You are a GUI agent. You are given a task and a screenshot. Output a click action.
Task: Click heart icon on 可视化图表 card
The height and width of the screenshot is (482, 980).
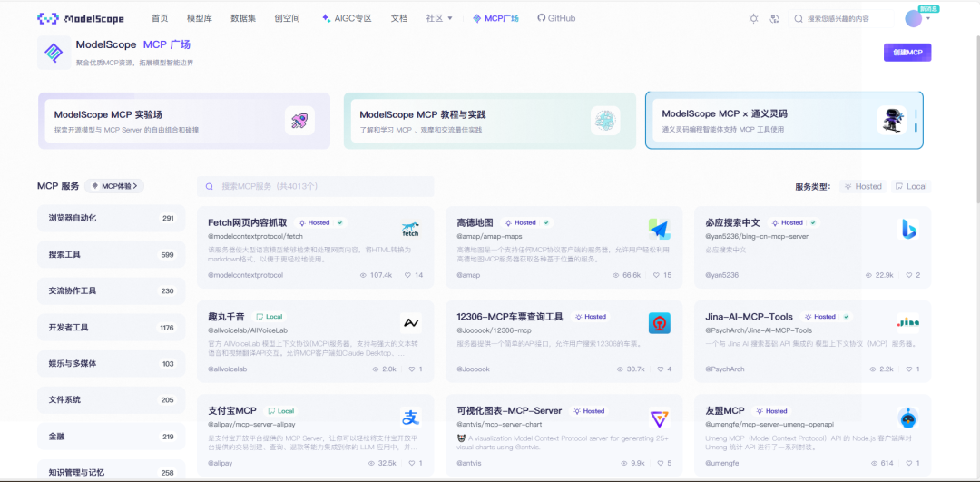click(x=661, y=463)
